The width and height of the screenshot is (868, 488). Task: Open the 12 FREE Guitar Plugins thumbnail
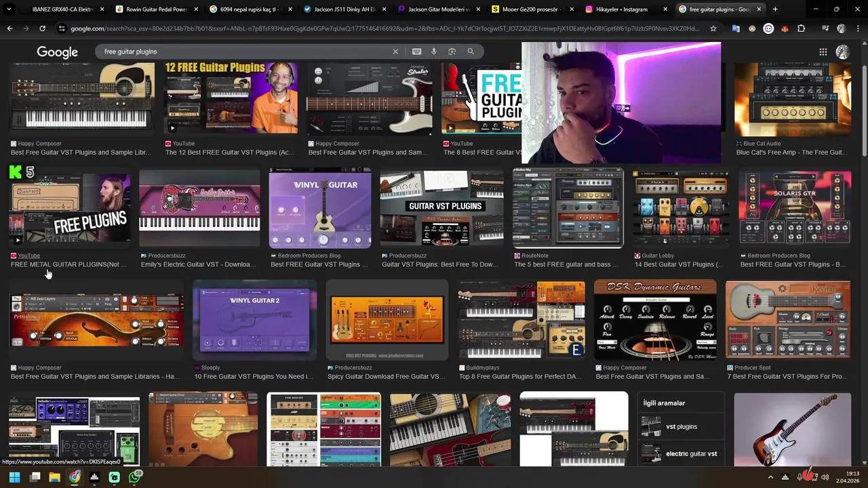pos(231,98)
